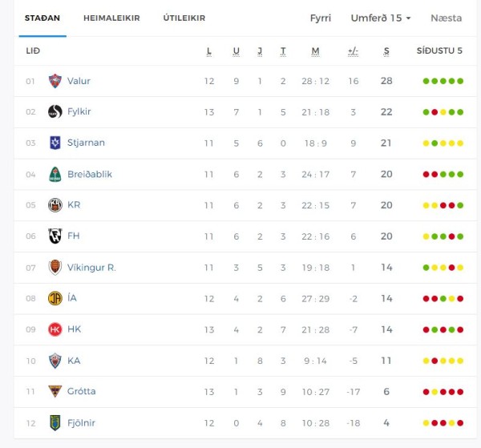This screenshot has width=481, height=448.
Task: Select the Staðan standings tab
Action: pyautogui.click(x=42, y=18)
